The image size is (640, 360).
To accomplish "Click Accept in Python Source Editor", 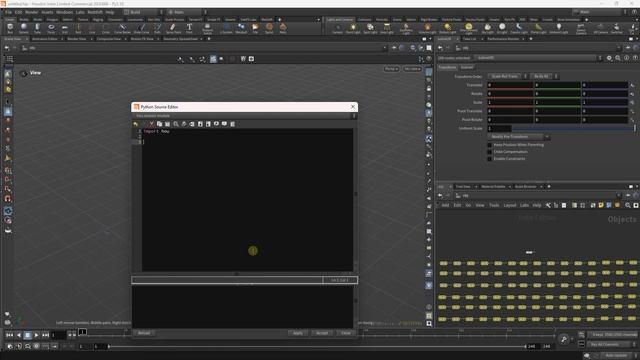I will 322,333.
